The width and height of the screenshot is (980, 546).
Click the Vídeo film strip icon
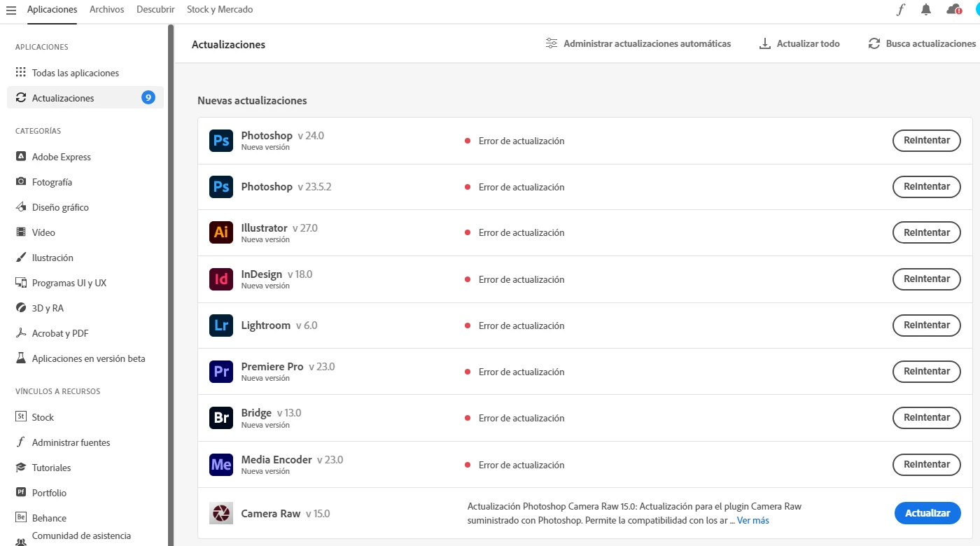pos(20,232)
